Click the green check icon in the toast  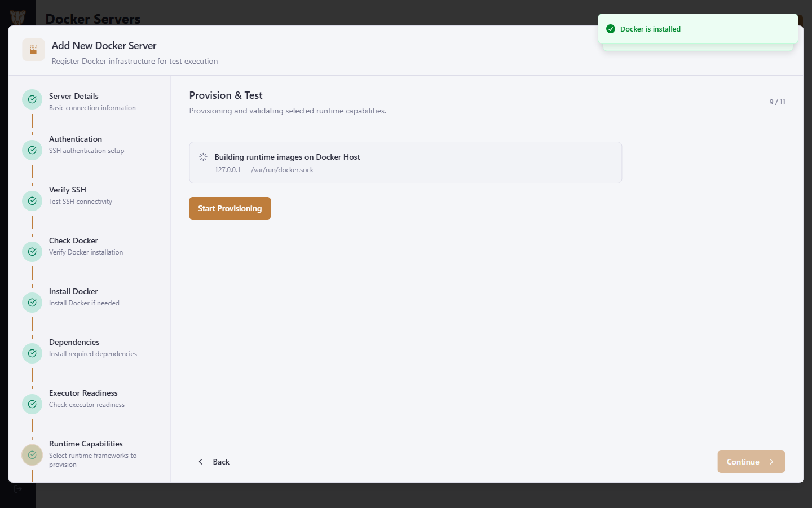click(611, 29)
